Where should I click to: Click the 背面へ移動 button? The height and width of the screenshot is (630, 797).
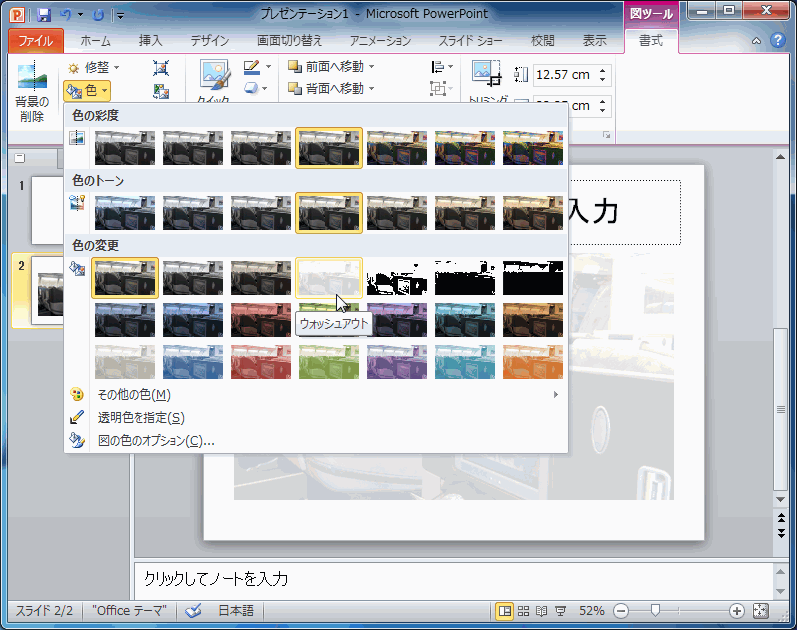tap(326, 88)
